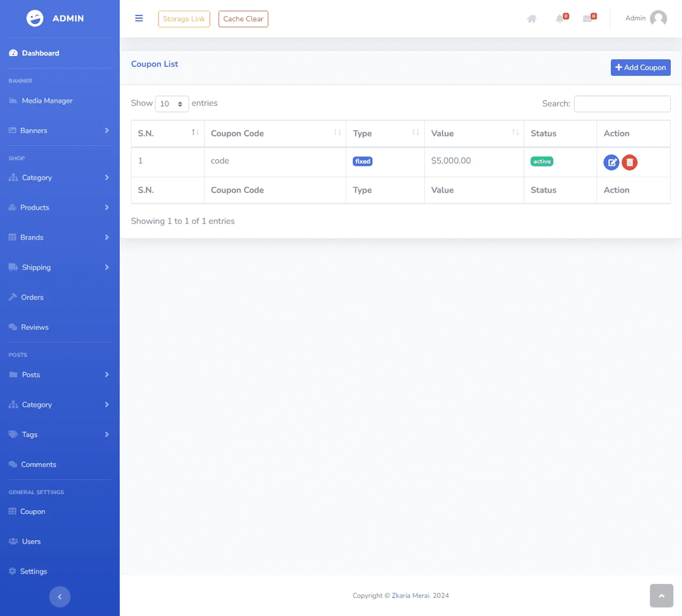This screenshot has width=682, height=616.
Task: Click the blue edit coupon icon
Action: (x=611, y=162)
